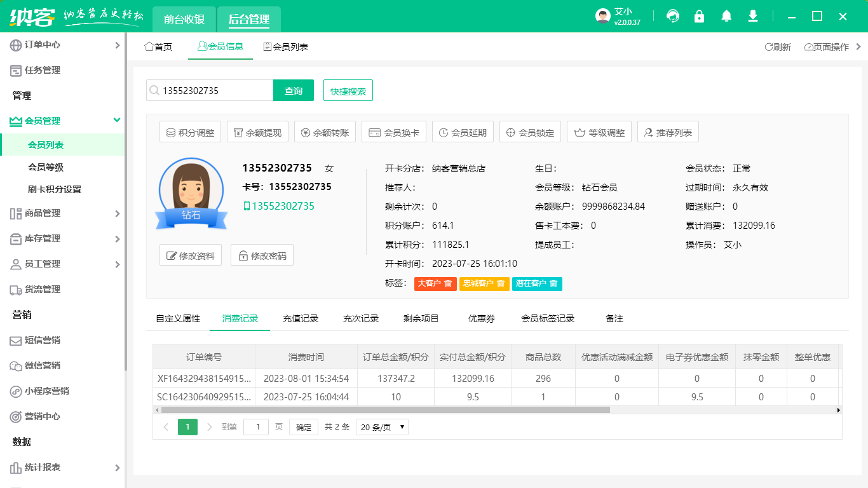The image size is (868, 488).
Task: Open the notification bell in the top bar
Action: [x=726, y=16]
